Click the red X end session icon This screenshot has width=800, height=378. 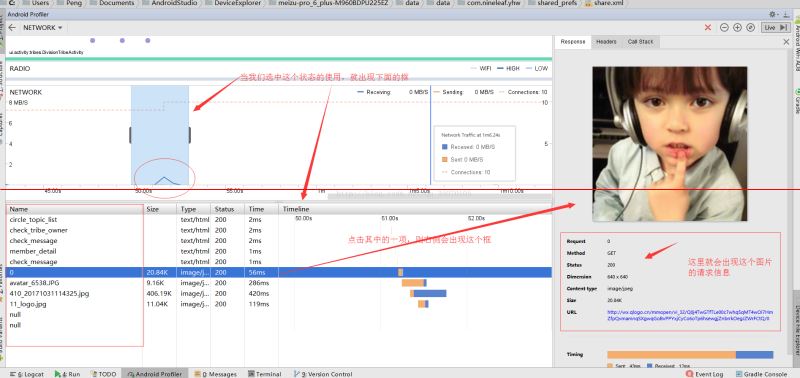click(x=708, y=28)
